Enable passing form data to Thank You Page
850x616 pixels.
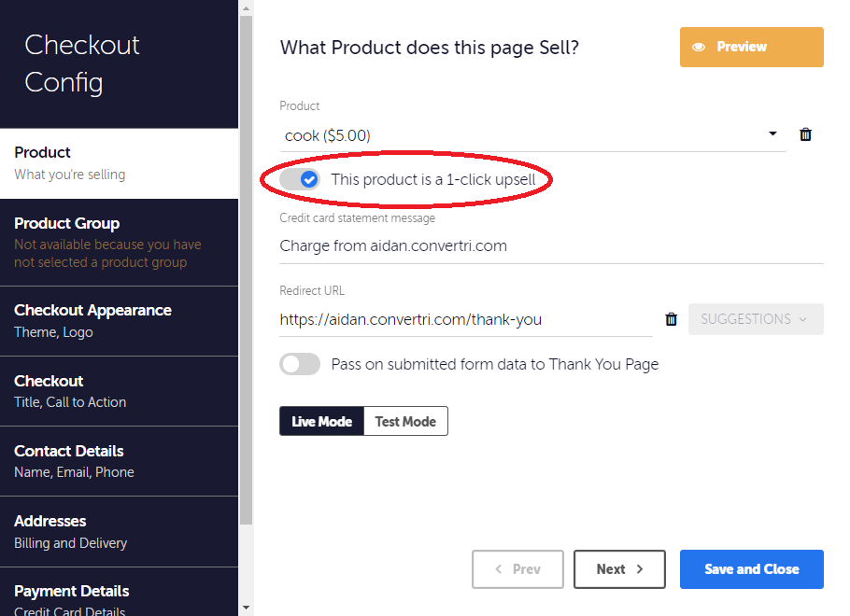pos(300,364)
